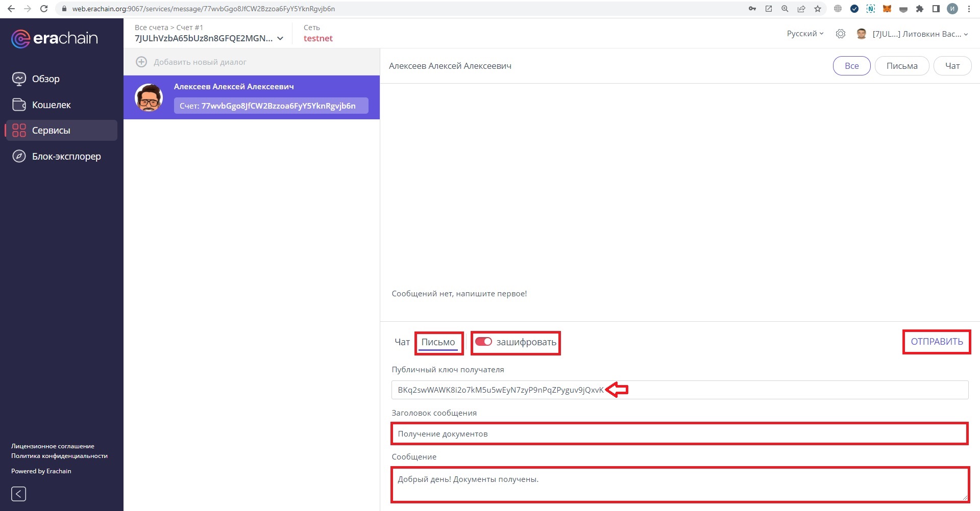Toggle the encrypt (зашифровать) switch

(483, 342)
